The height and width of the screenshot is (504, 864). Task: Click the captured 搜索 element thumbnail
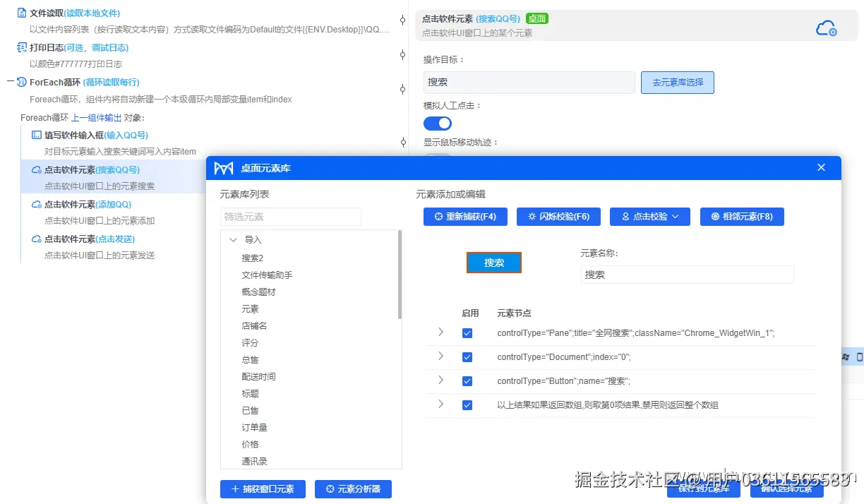(494, 263)
